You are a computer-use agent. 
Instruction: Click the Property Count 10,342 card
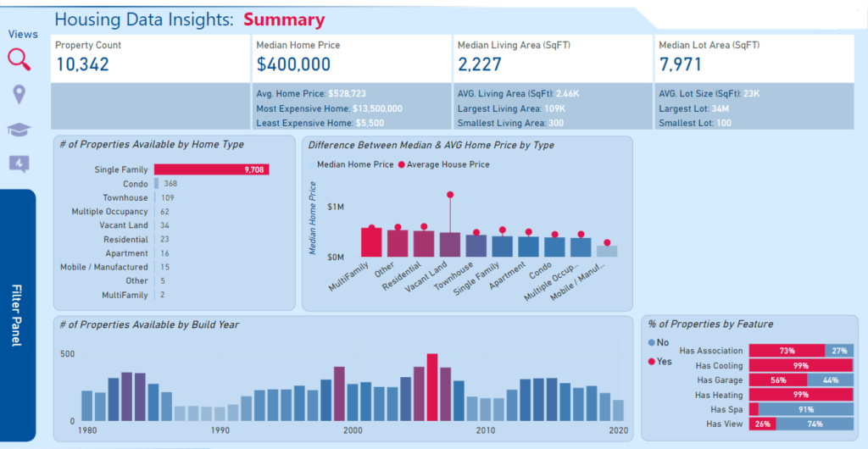(x=150, y=58)
